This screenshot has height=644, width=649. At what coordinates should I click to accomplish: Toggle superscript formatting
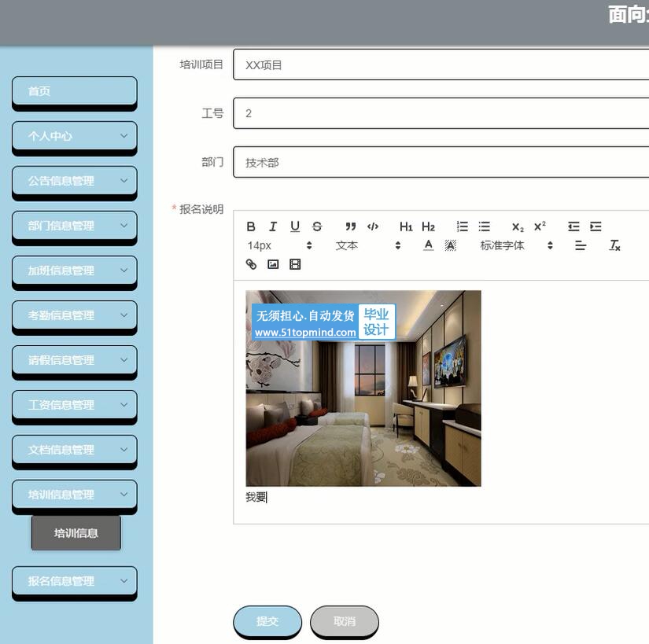540,226
